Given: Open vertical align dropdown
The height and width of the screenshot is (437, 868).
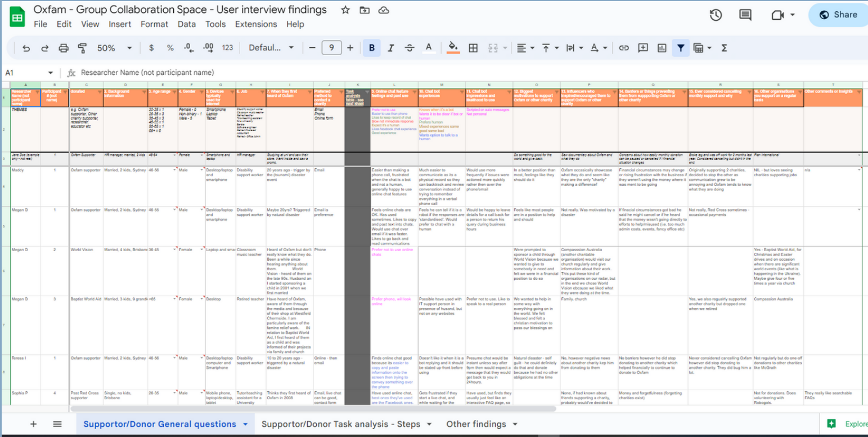Looking at the screenshot, I should [x=550, y=48].
